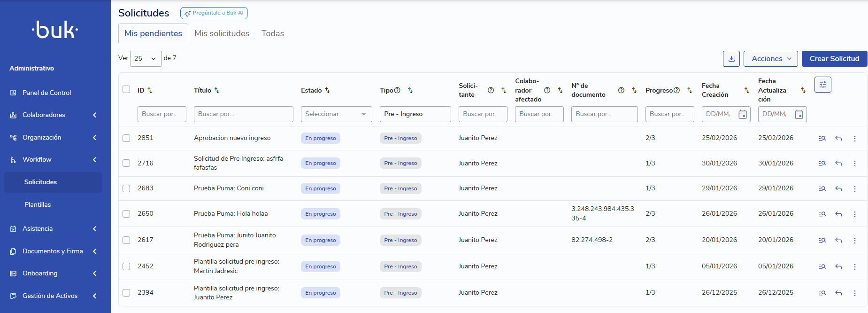Tick the checkbox for request 2394
This screenshot has width=868, height=313.
click(126, 293)
